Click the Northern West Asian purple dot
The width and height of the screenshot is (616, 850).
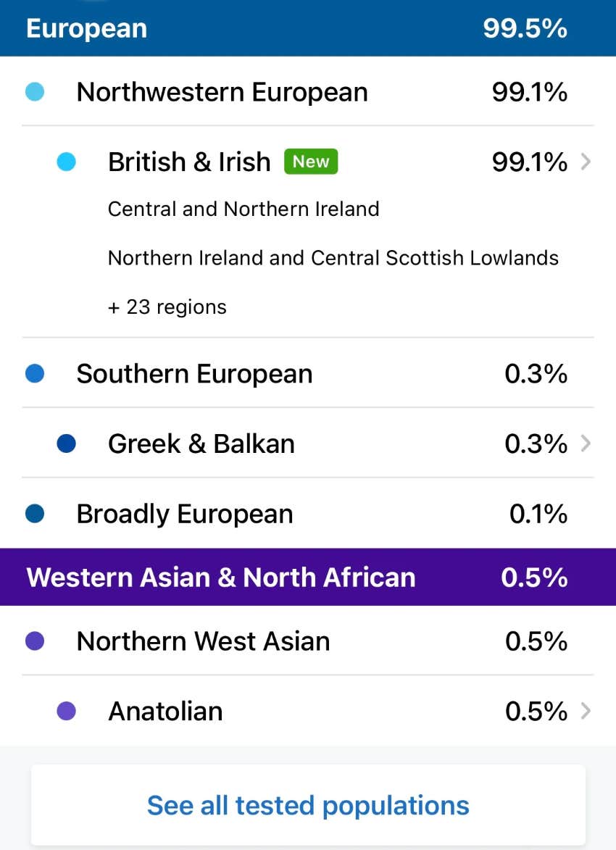34,641
